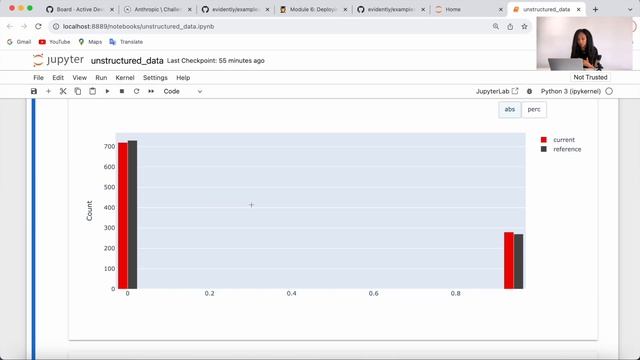Paste cell from the clipboard icon

pos(93,91)
